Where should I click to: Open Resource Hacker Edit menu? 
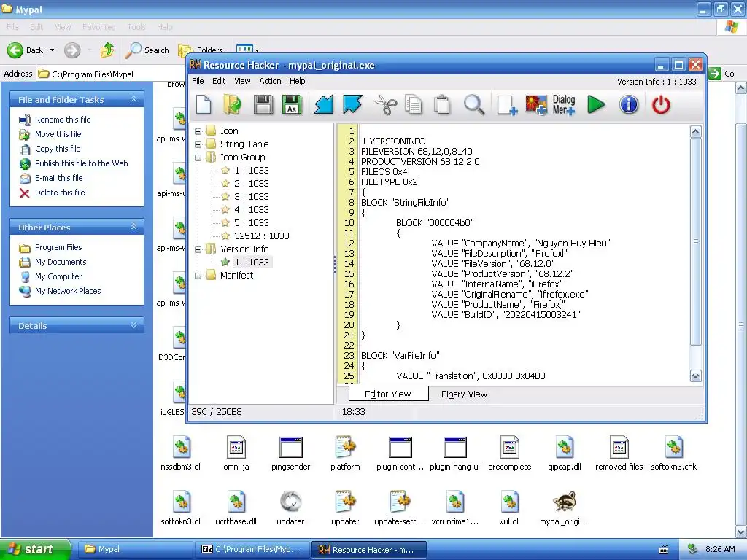click(x=219, y=81)
